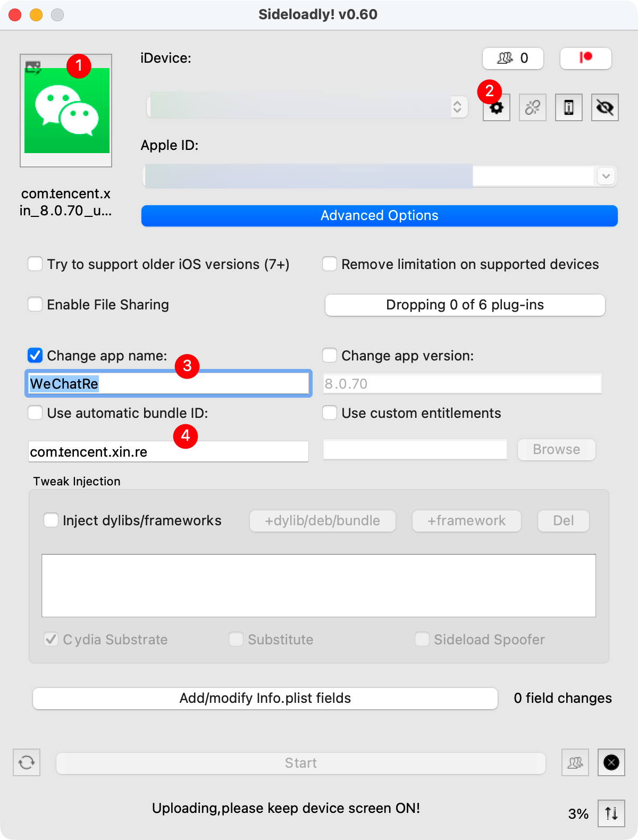Open the Patreon supporter button
This screenshot has width=638, height=840.
pyautogui.click(x=585, y=58)
